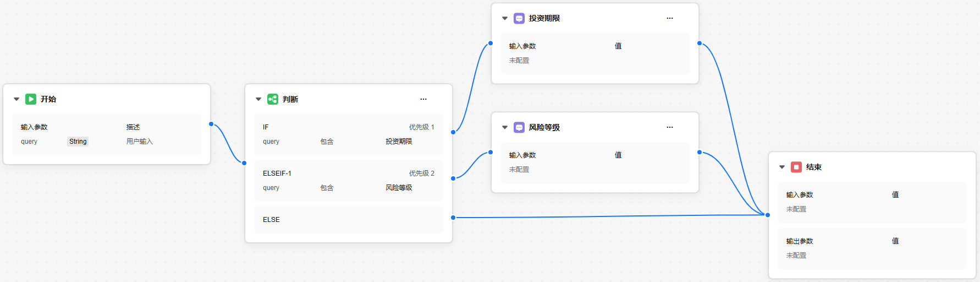Select the ELSE branch row
Image resolution: width=980 pixels, height=282 pixels.
pos(349,220)
